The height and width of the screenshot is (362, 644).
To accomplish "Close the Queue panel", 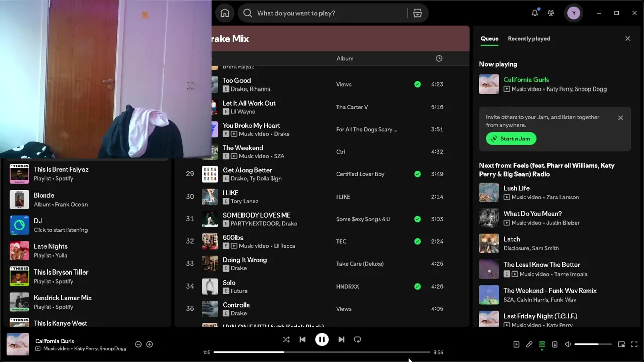I will [627, 38].
